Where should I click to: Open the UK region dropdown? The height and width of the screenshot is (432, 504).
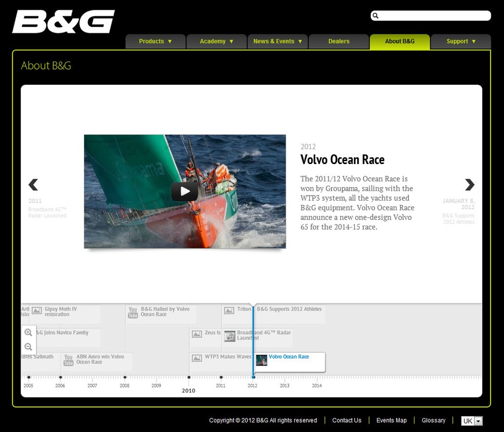[472, 421]
